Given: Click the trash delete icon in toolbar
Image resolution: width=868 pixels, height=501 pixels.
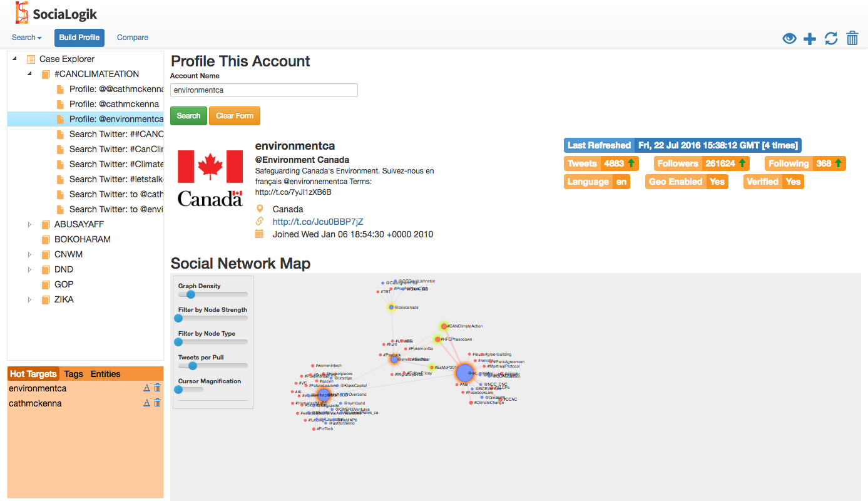Looking at the screenshot, I should [852, 38].
